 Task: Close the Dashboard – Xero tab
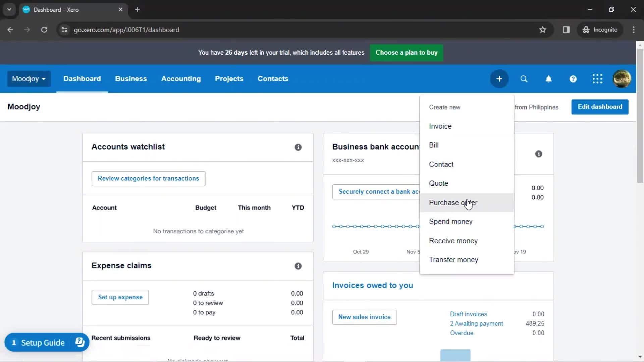120,9
